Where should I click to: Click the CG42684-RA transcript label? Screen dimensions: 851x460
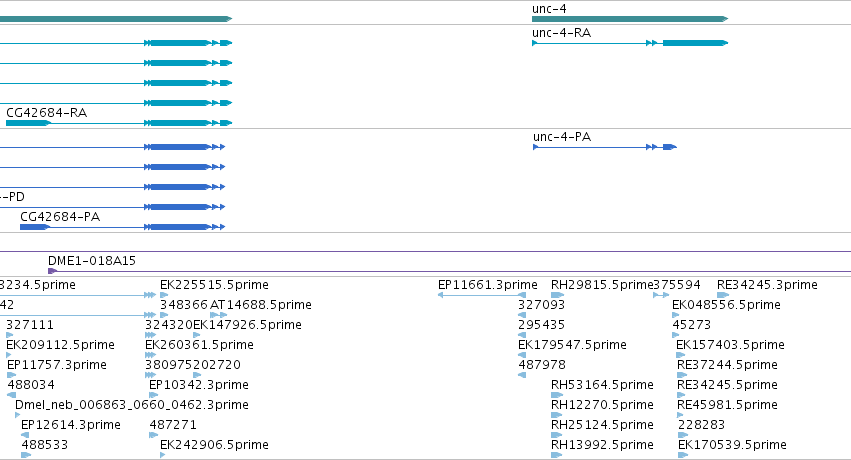pyautogui.click(x=47, y=113)
